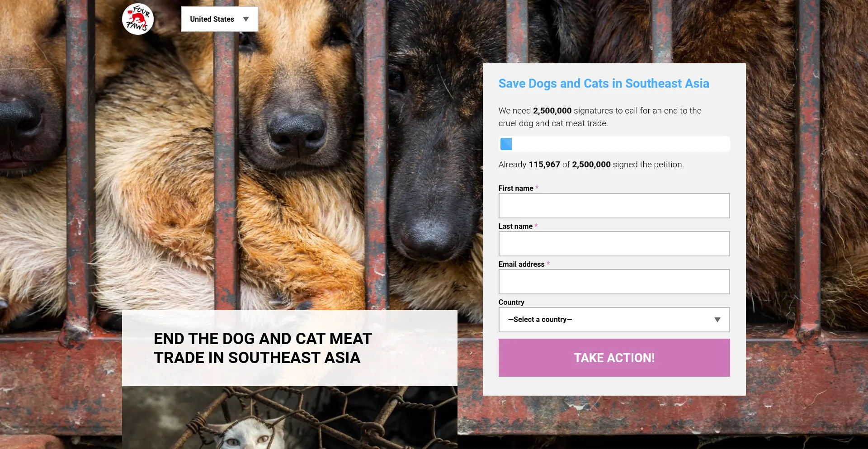The image size is (868, 449).
Task: Click the Save Dogs and Cats heading
Action: (604, 84)
